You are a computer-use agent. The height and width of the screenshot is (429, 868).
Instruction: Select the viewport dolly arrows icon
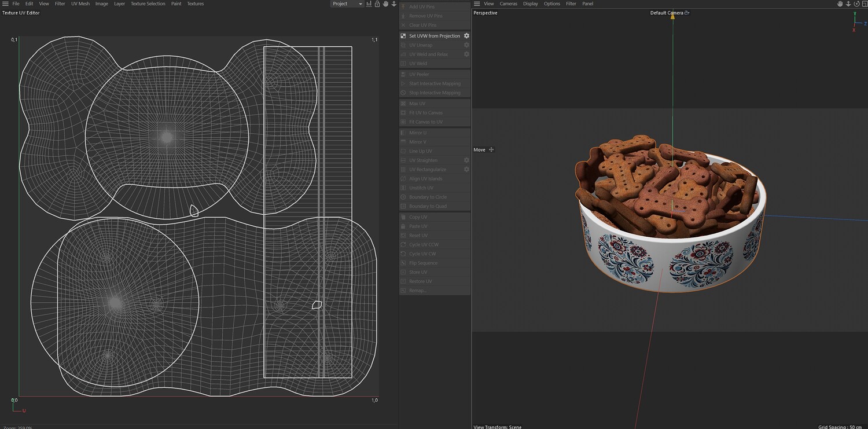tap(848, 3)
